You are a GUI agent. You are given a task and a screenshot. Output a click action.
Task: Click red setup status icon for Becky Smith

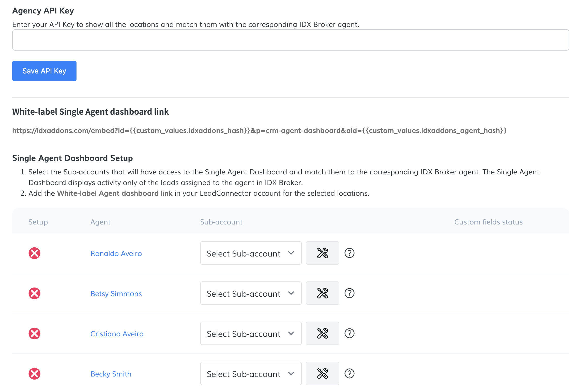click(x=34, y=374)
